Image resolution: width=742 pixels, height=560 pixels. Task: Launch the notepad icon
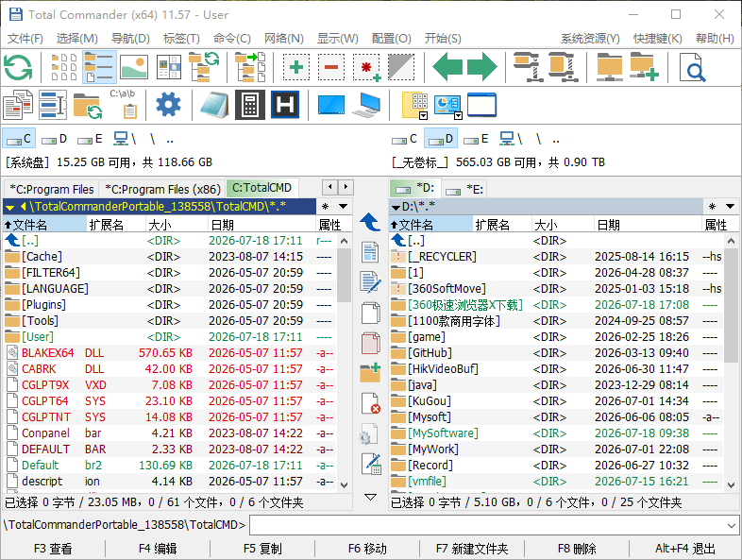point(215,105)
